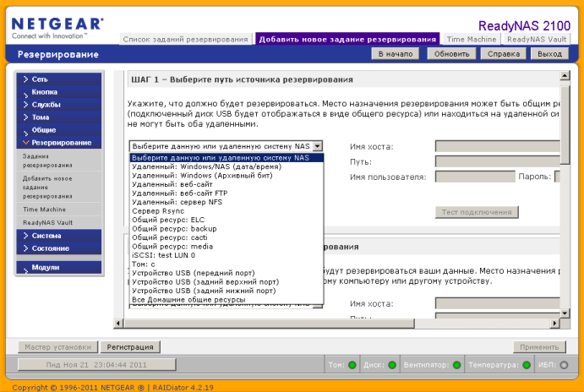Click the Регистрация button
This screenshot has height=392, width=584.
[130, 347]
